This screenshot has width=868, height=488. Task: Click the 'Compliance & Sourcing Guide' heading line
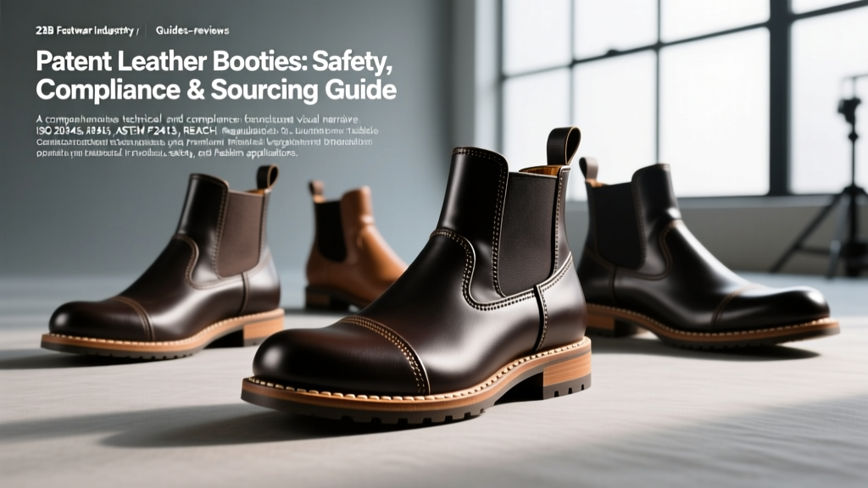(216, 90)
